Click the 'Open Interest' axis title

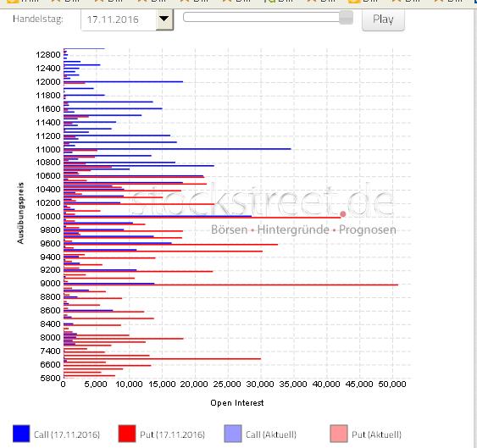pyautogui.click(x=237, y=403)
